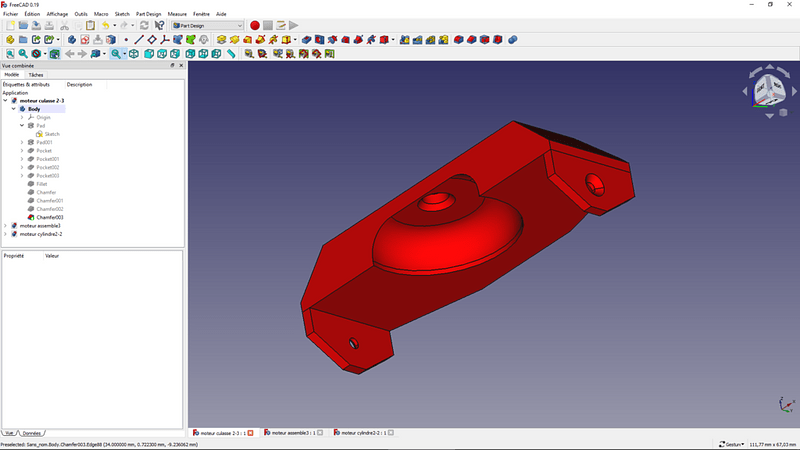
Task: Switch to the Tâches tab
Action: pyautogui.click(x=36, y=75)
